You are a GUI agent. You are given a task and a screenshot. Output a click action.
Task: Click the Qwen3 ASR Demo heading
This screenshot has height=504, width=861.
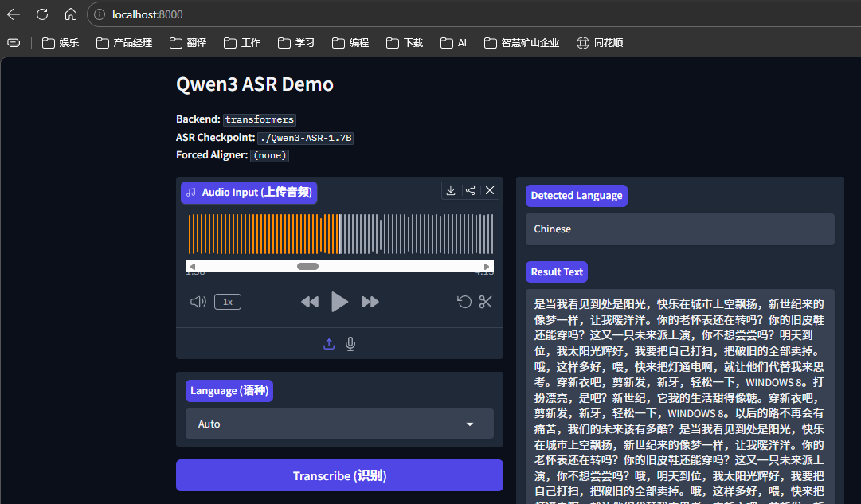pos(255,84)
